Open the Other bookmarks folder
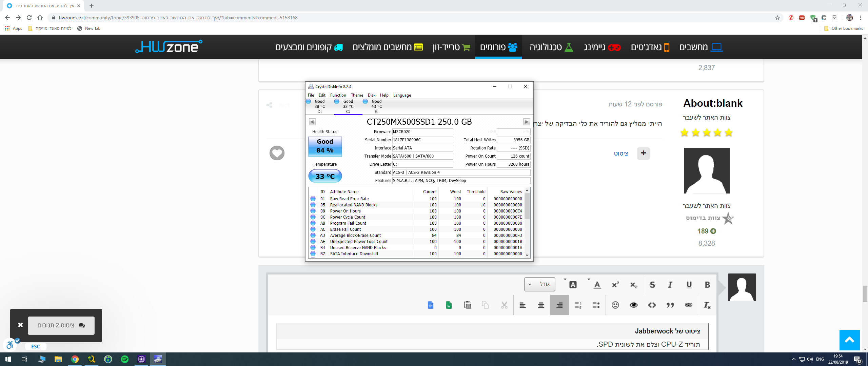Image resolution: width=868 pixels, height=366 pixels. (x=843, y=28)
